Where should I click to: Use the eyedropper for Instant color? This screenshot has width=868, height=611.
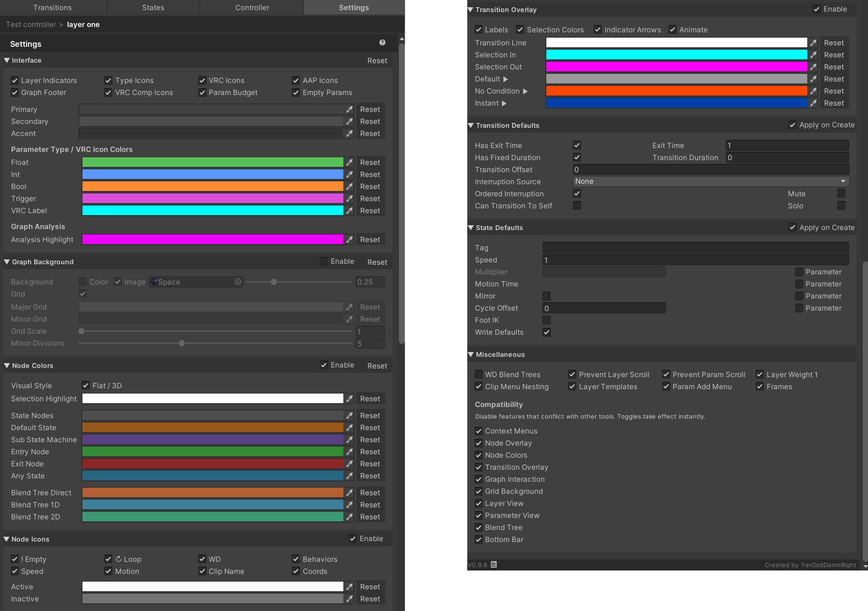pyautogui.click(x=814, y=103)
